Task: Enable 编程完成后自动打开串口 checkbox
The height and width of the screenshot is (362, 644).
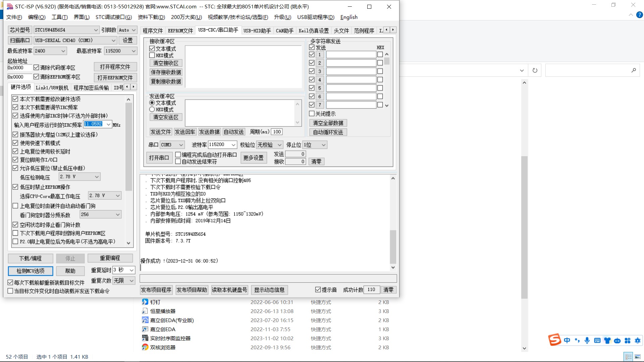Action: (x=178, y=155)
